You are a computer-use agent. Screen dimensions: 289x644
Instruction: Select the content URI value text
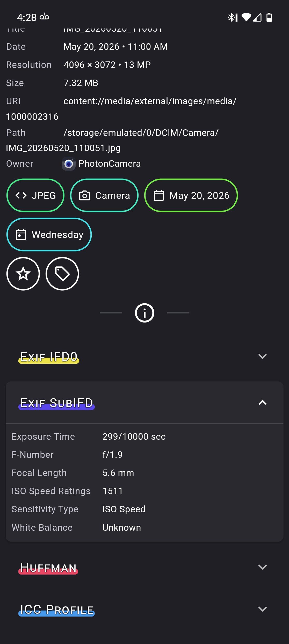coord(121,109)
